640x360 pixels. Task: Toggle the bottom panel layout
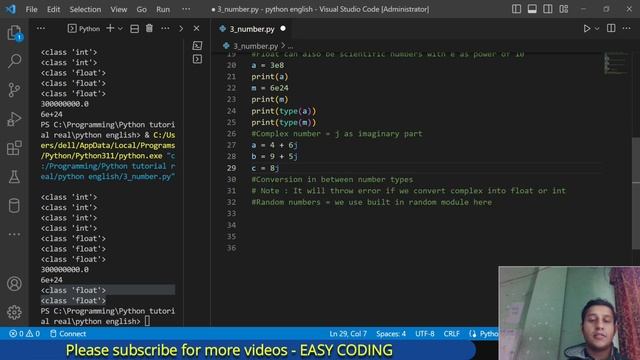532,9
